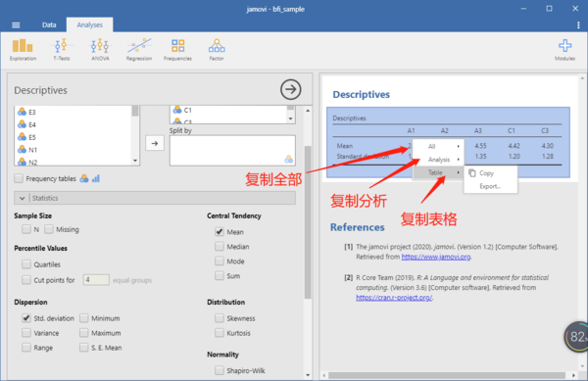Enable the Sum checkbox
588x381 pixels.
pos(220,276)
